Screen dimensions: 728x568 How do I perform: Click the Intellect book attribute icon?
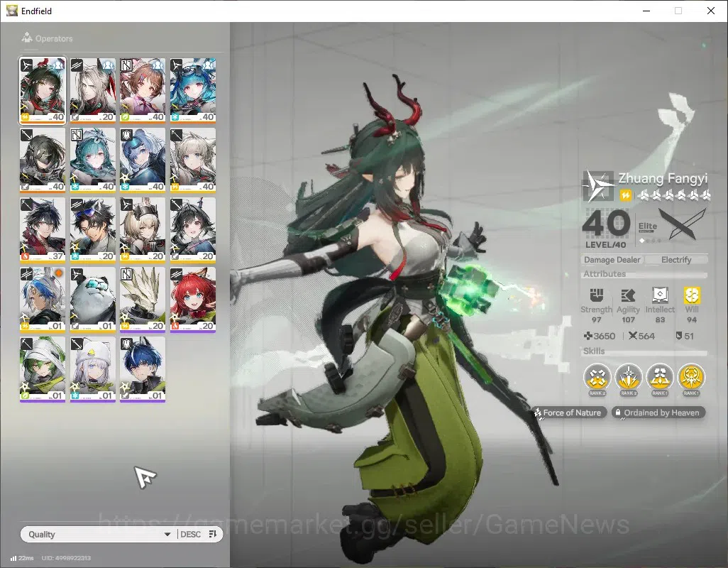pos(660,295)
